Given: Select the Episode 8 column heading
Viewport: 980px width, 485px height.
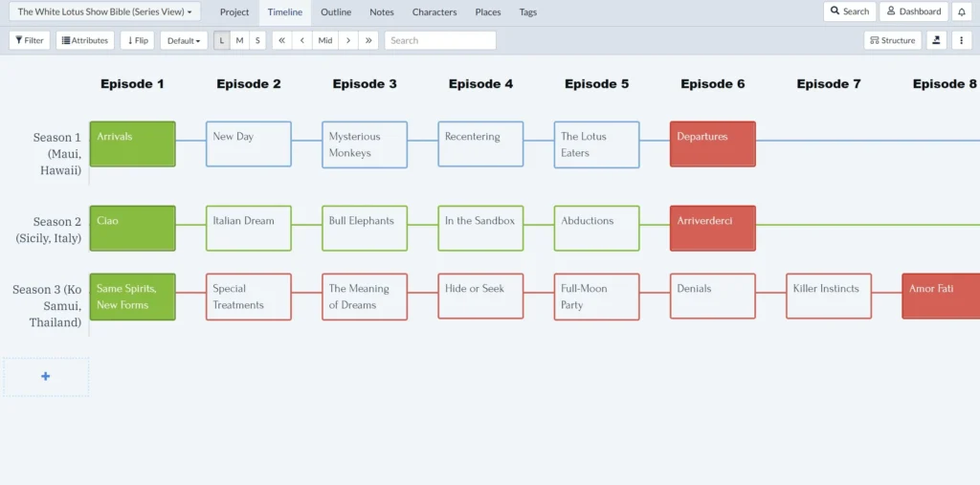Looking at the screenshot, I should click(x=945, y=84).
